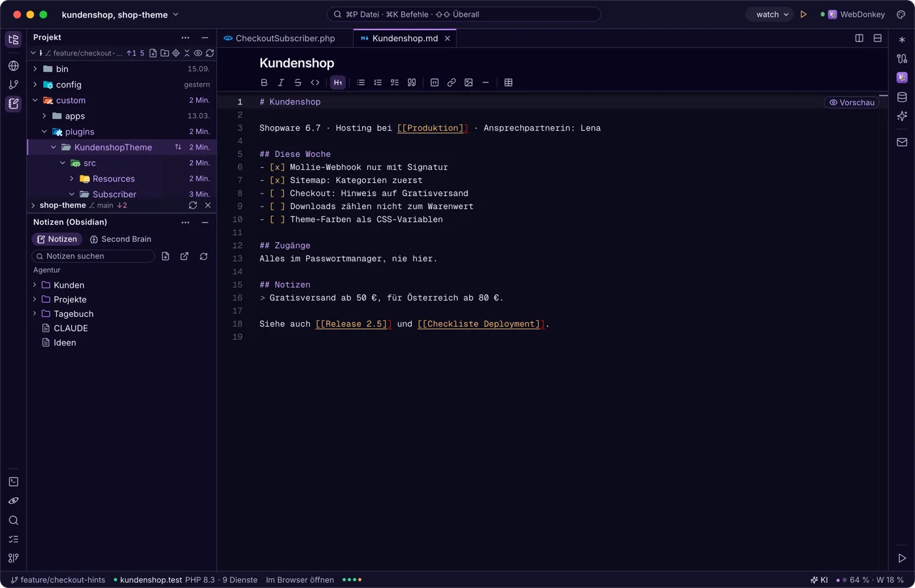Open search in the left sidebar
Viewport: 915px width, 588px height.
14,520
